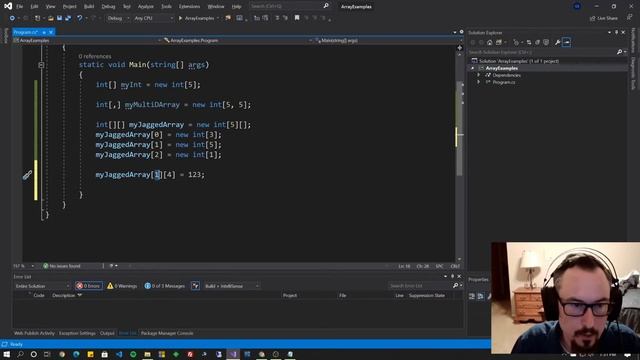Image resolution: width=640 pixels, height=360 pixels.
Task: Click the Solution Explorer search magnifier
Action: (x=619, y=52)
